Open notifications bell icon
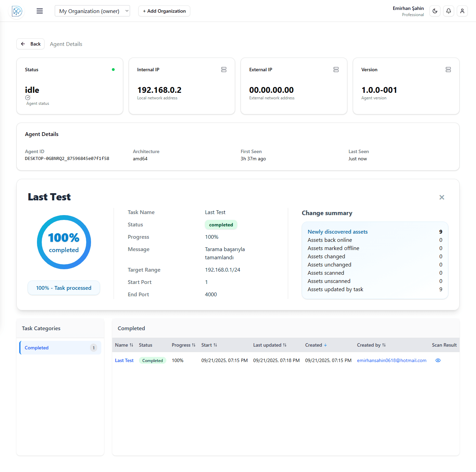The height and width of the screenshot is (472, 476). pyautogui.click(x=449, y=11)
